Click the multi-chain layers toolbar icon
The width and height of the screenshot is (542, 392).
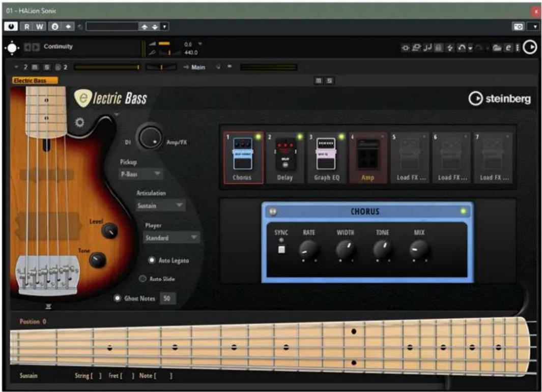[416, 48]
